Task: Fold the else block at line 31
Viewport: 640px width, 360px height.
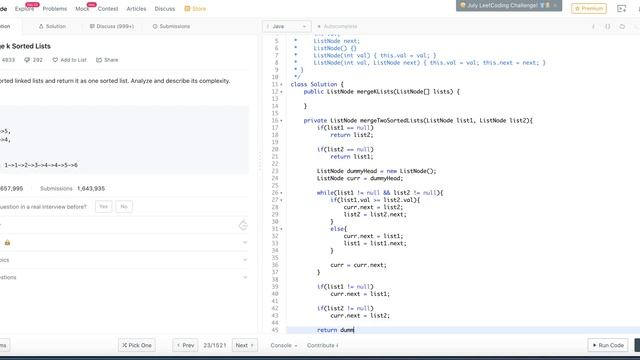Action: pos(281,229)
